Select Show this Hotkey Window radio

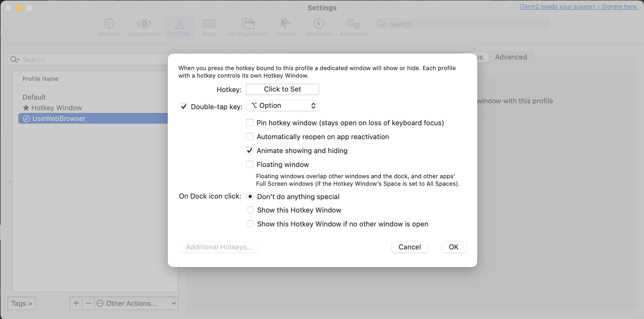250,210
